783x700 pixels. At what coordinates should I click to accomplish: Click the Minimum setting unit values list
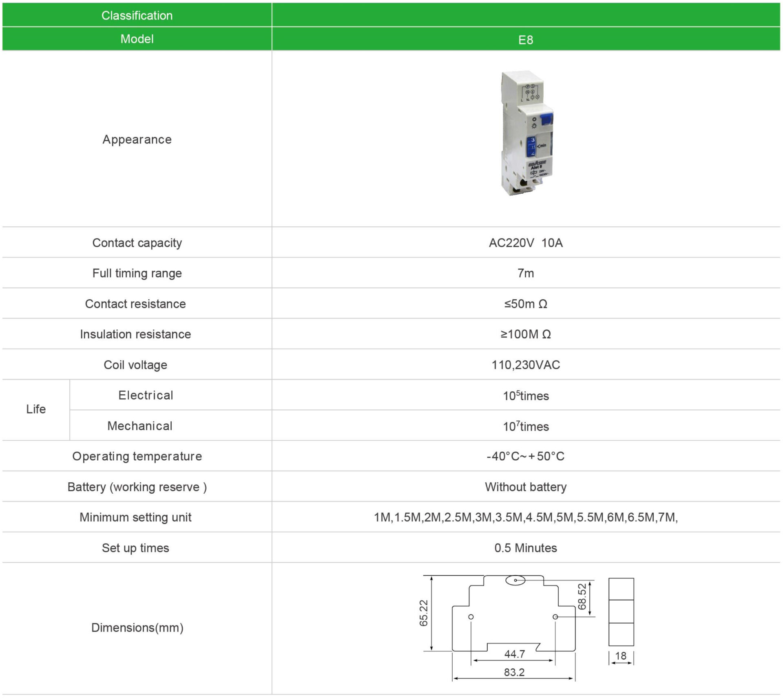525,517
